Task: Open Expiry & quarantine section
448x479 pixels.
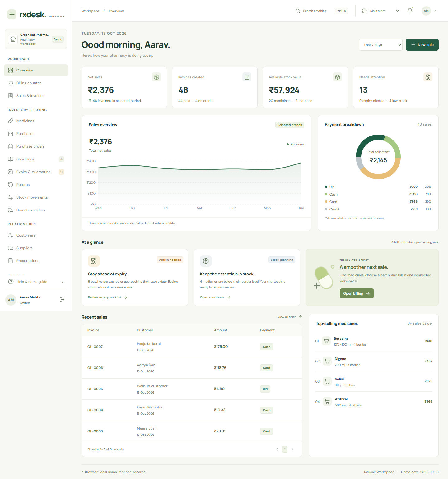Action: click(x=36, y=172)
